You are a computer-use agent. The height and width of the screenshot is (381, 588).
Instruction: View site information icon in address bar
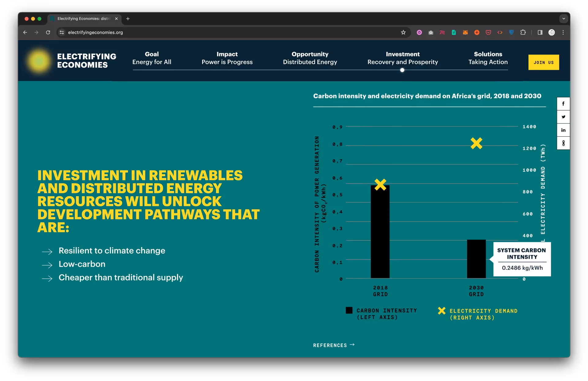click(x=62, y=32)
